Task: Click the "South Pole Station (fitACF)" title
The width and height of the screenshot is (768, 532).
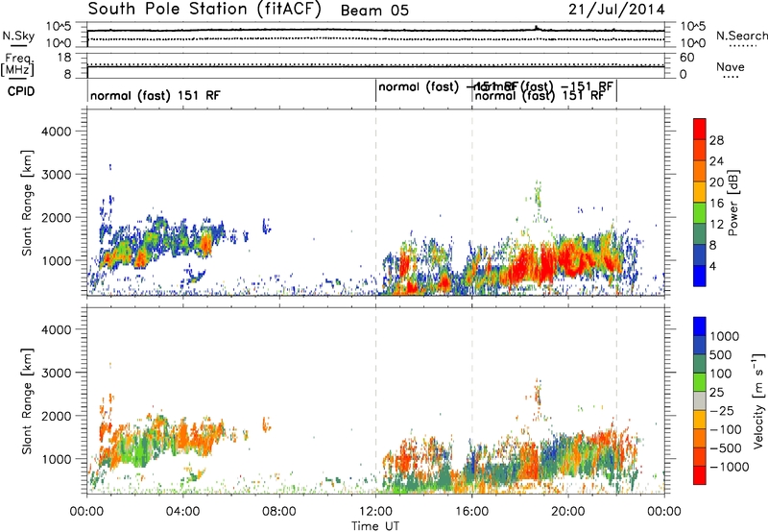Action: click(x=204, y=9)
